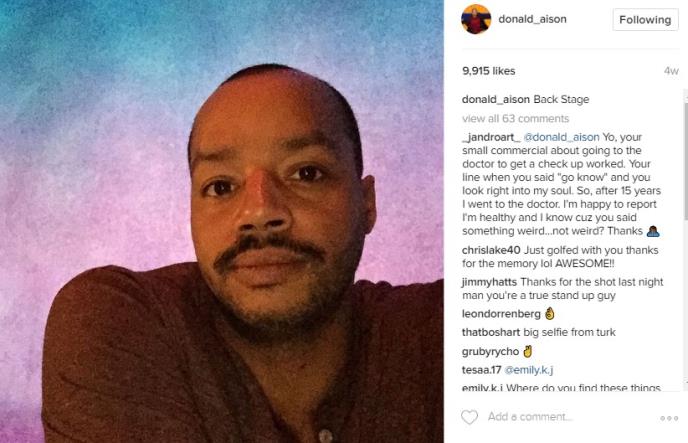
Task: Click the comments scrollbar thumb
Action: (685, 160)
